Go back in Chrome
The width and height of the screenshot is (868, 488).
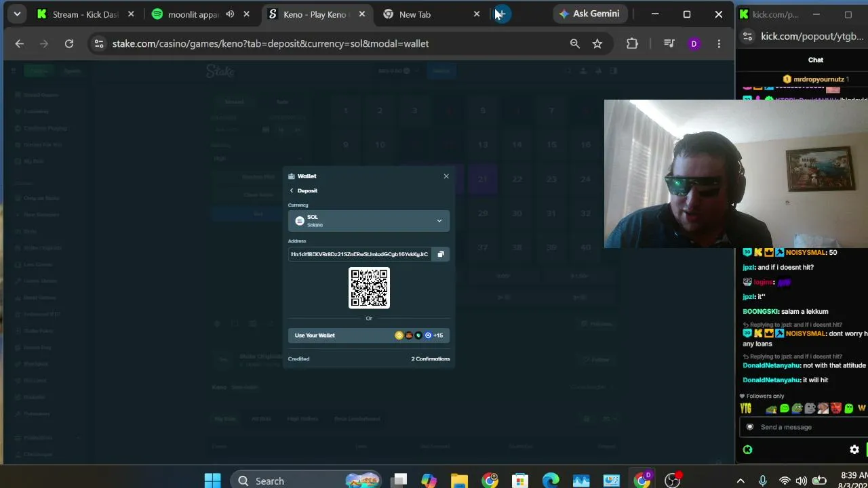click(x=20, y=43)
